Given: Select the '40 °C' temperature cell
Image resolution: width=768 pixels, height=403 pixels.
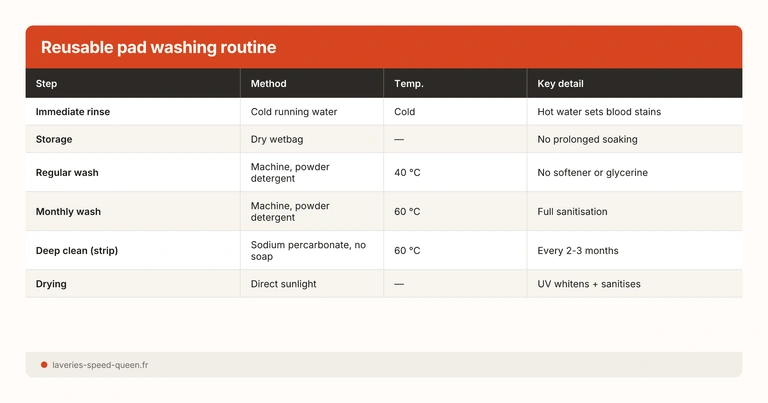Looking at the screenshot, I should click(408, 173).
